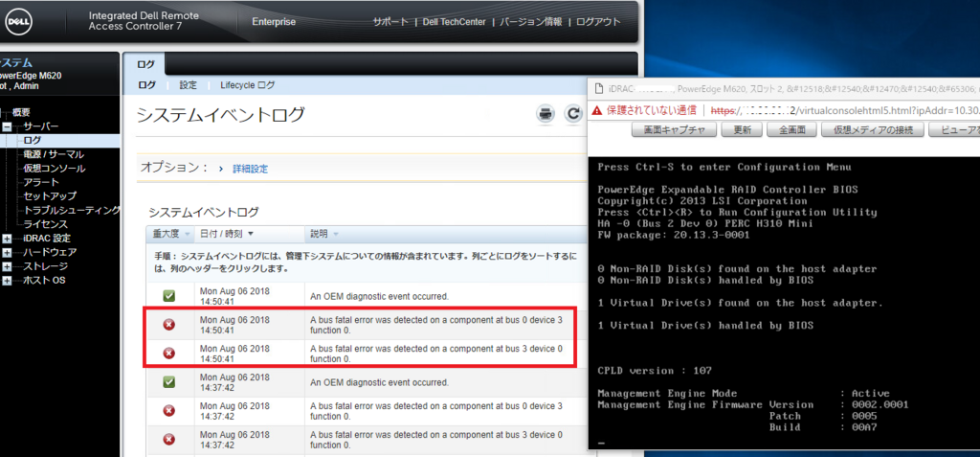Viewport: 980px width, 457px height.
Task: Open アラート in navigation tree
Action: coord(41,182)
